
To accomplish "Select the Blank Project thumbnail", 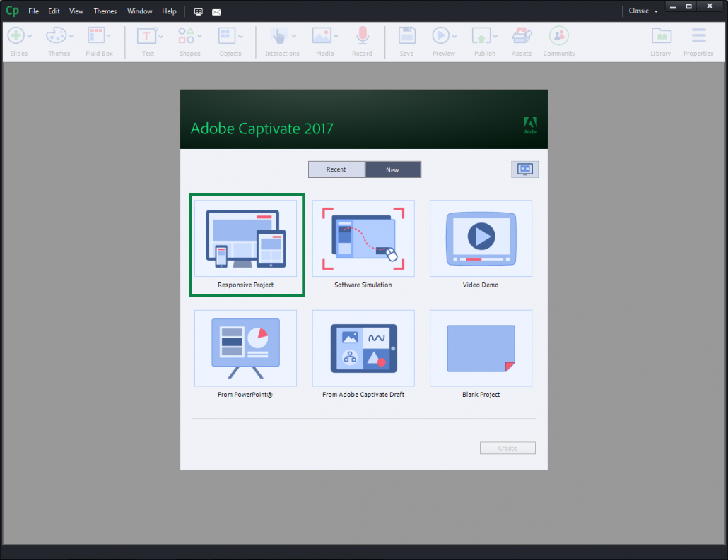I will (481, 348).
